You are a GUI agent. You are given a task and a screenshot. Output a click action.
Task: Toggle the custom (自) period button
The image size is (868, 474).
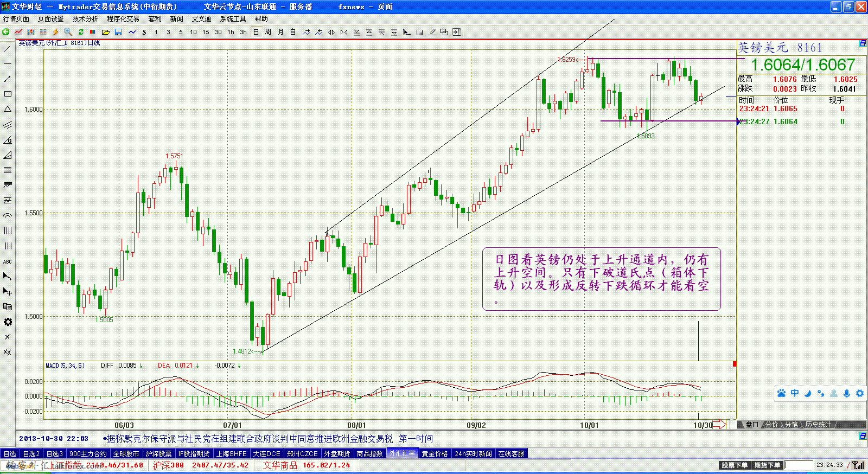pyautogui.click(x=293, y=32)
